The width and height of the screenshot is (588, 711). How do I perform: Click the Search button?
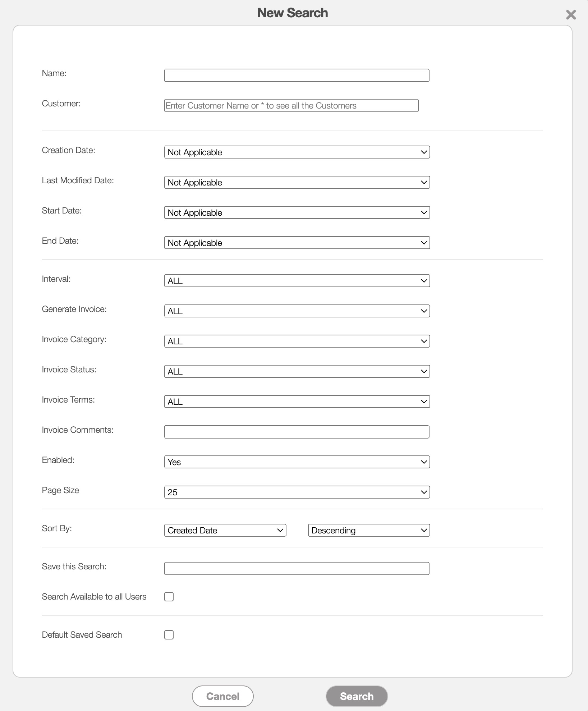click(x=357, y=696)
